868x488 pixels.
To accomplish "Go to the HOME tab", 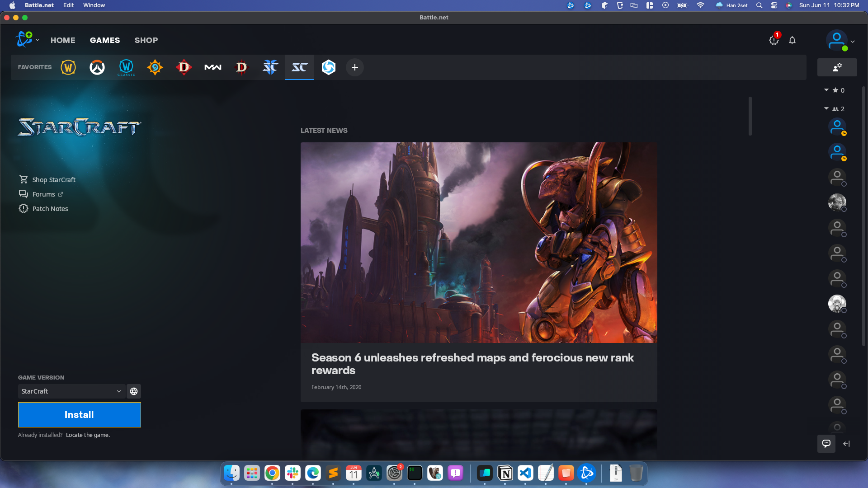I will [63, 40].
